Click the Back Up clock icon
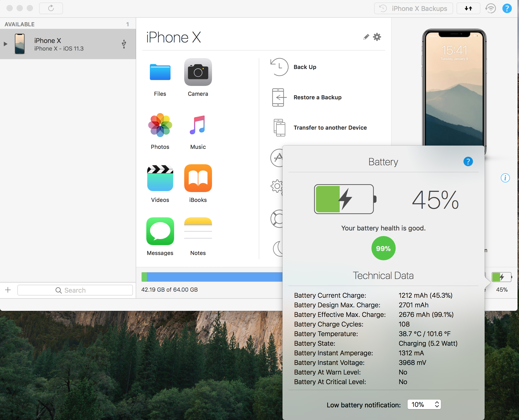Image resolution: width=519 pixels, height=420 pixels. pos(279,67)
